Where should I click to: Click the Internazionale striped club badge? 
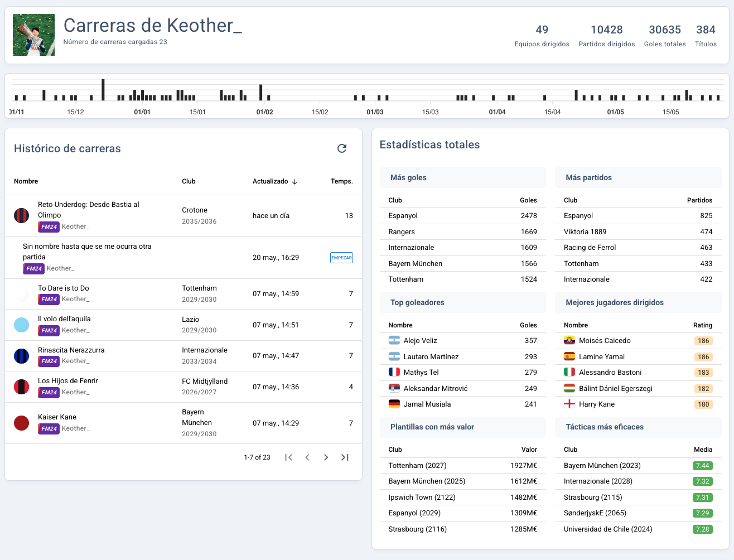(21, 356)
